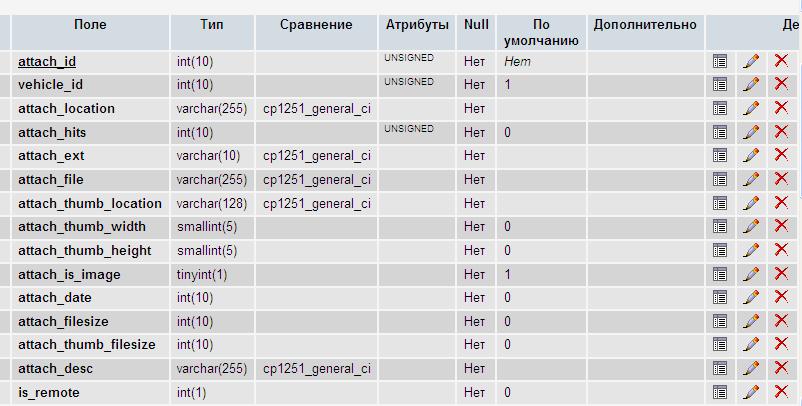Click browse icon in attach_filesize row
This screenshot has height=406, width=802.
(720, 321)
